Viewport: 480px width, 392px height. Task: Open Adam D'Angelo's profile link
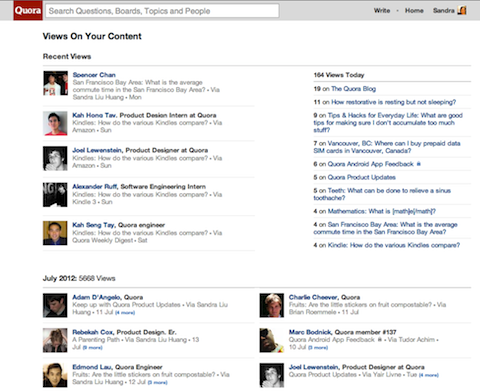coord(97,297)
